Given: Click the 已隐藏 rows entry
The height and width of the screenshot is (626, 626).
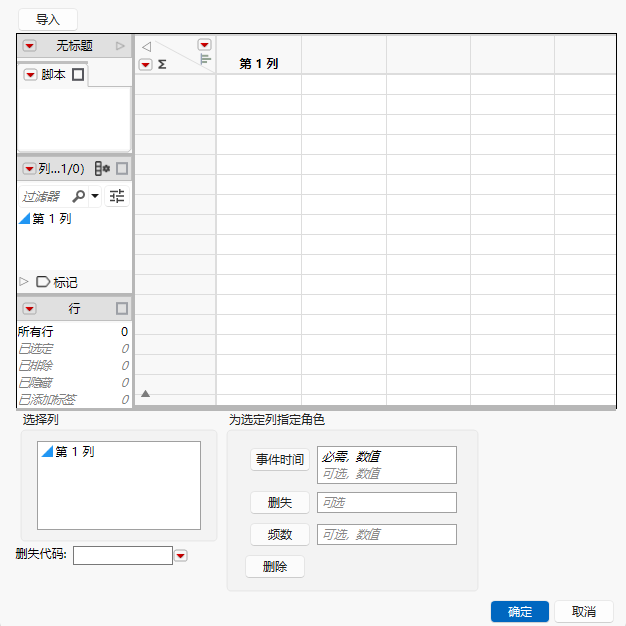Looking at the screenshot, I should click(73, 382).
